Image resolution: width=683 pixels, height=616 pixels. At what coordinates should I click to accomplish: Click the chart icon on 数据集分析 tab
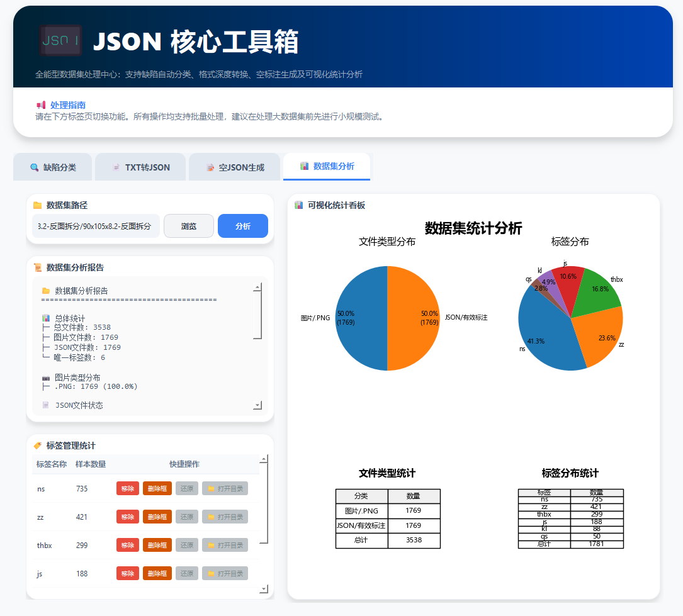pos(304,166)
